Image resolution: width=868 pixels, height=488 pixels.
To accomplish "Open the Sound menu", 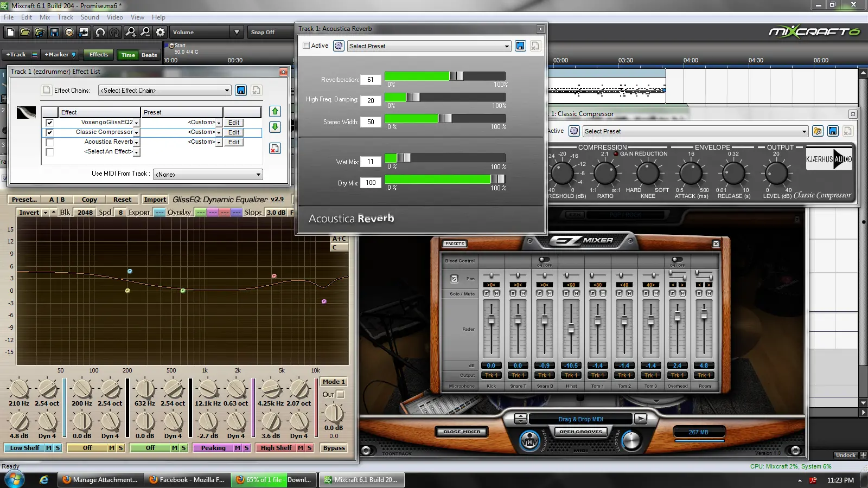I will point(90,17).
